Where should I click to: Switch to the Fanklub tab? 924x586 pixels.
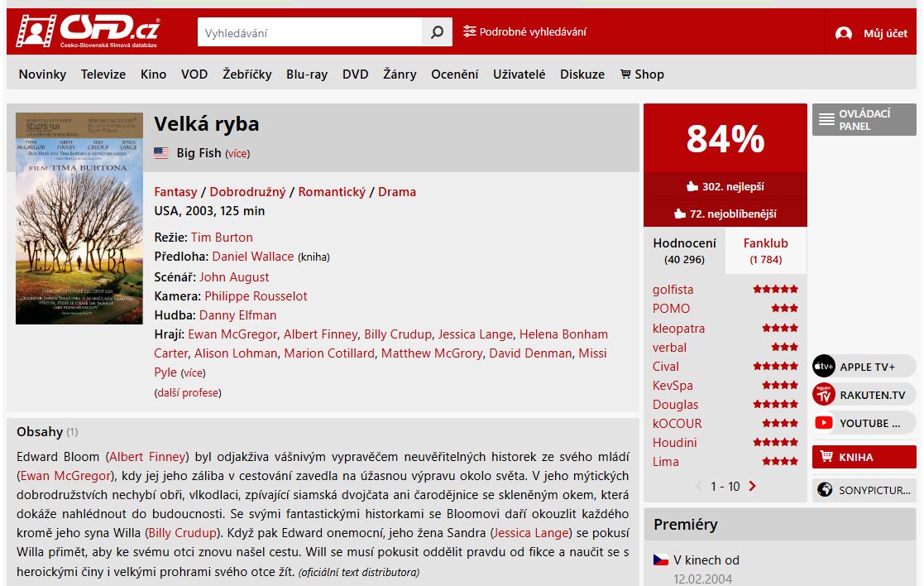[x=765, y=251]
